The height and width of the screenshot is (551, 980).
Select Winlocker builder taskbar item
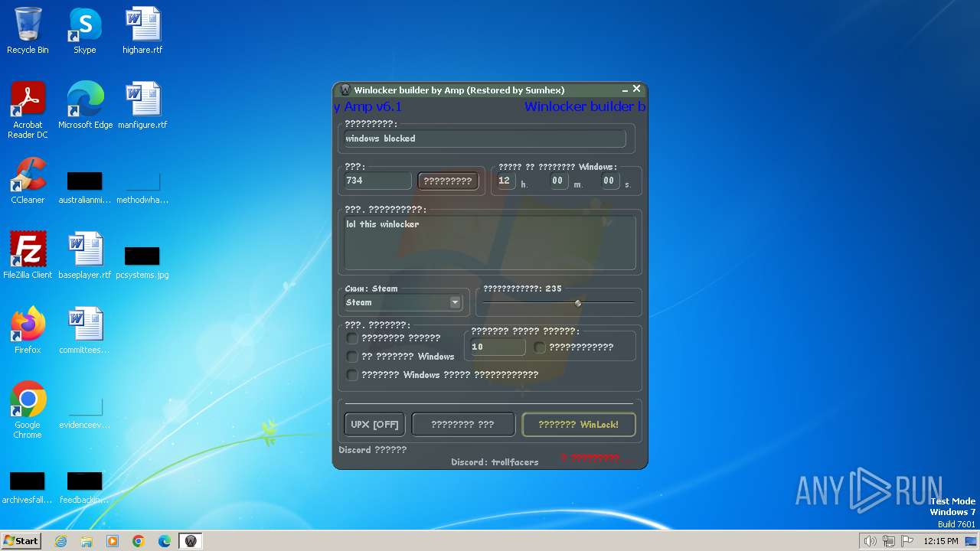191,541
